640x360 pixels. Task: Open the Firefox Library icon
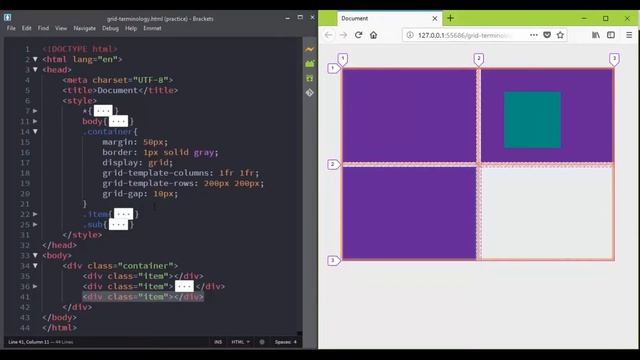click(x=596, y=35)
